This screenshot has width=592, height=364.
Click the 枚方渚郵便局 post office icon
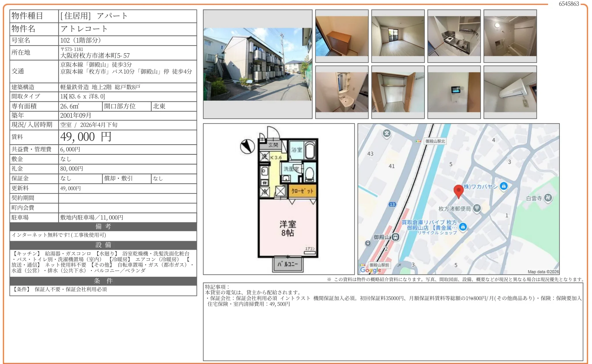click(x=477, y=208)
